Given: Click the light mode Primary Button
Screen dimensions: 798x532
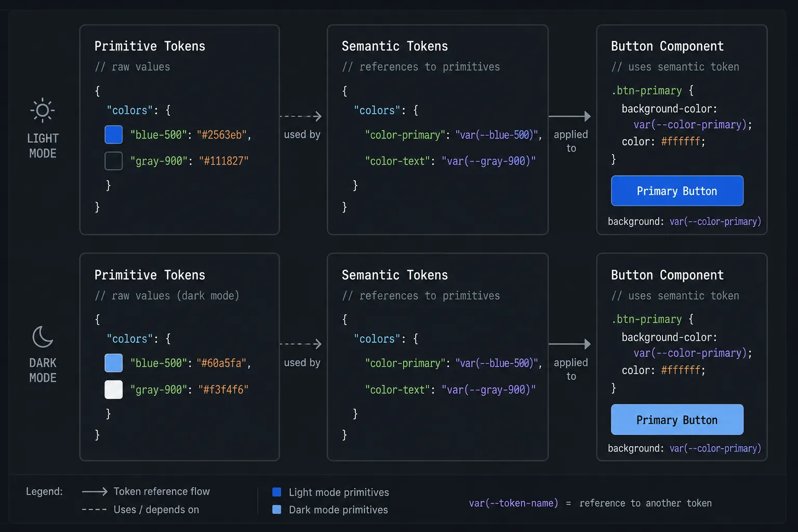Looking at the screenshot, I should (677, 191).
